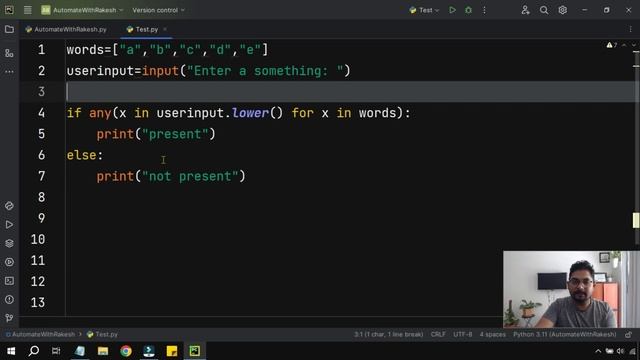
Task: Switch to AutomateWithRakesh.py tab
Action: [x=66, y=29]
